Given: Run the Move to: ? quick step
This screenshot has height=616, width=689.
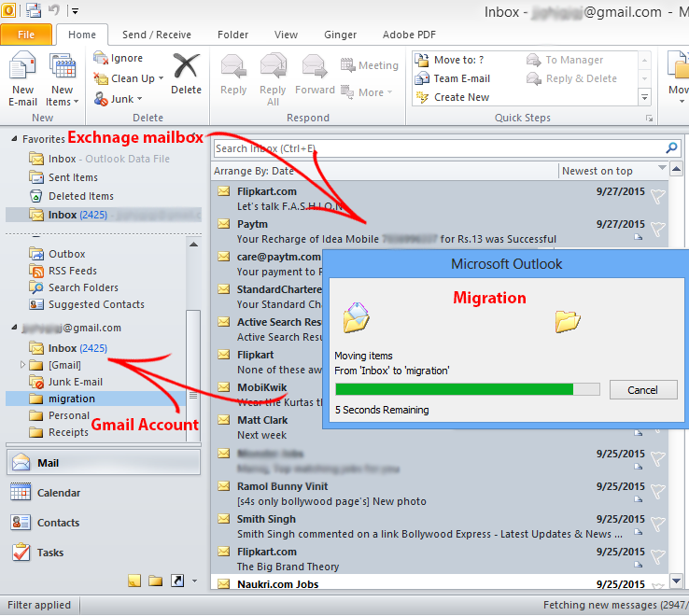Looking at the screenshot, I should (449, 60).
